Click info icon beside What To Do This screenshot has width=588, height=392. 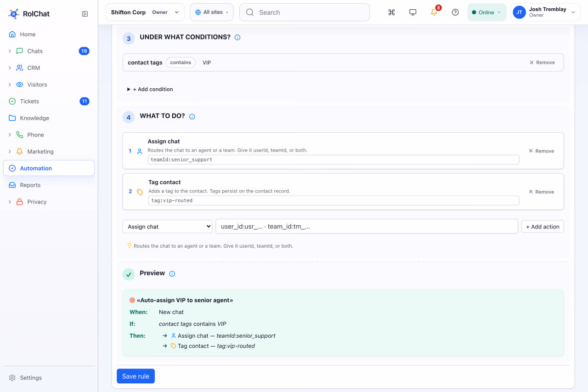click(x=192, y=116)
